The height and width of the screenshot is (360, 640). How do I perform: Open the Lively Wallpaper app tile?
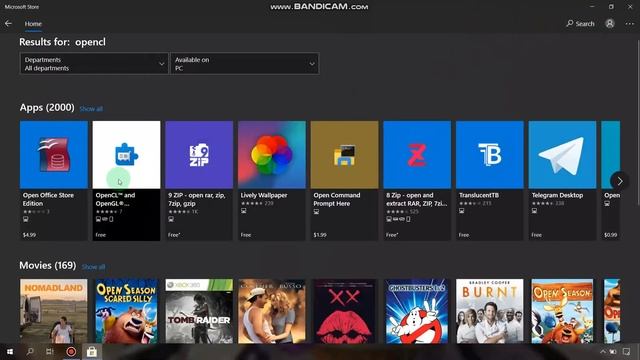coord(271,180)
